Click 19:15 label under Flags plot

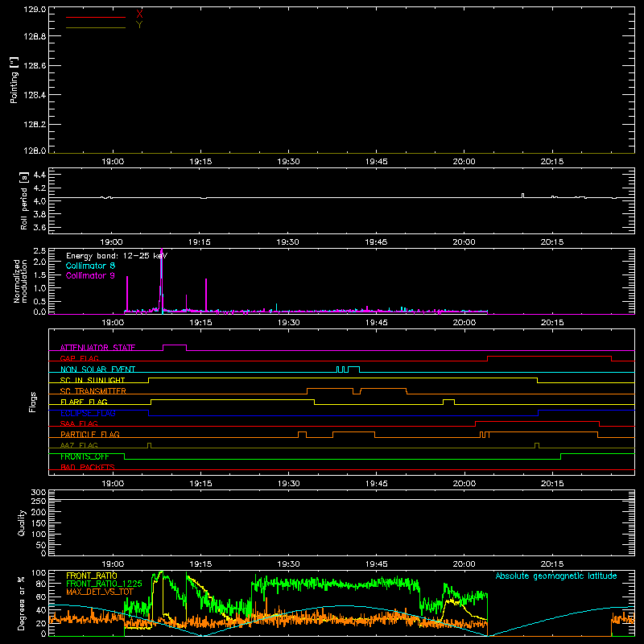pyautogui.click(x=200, y=484)
